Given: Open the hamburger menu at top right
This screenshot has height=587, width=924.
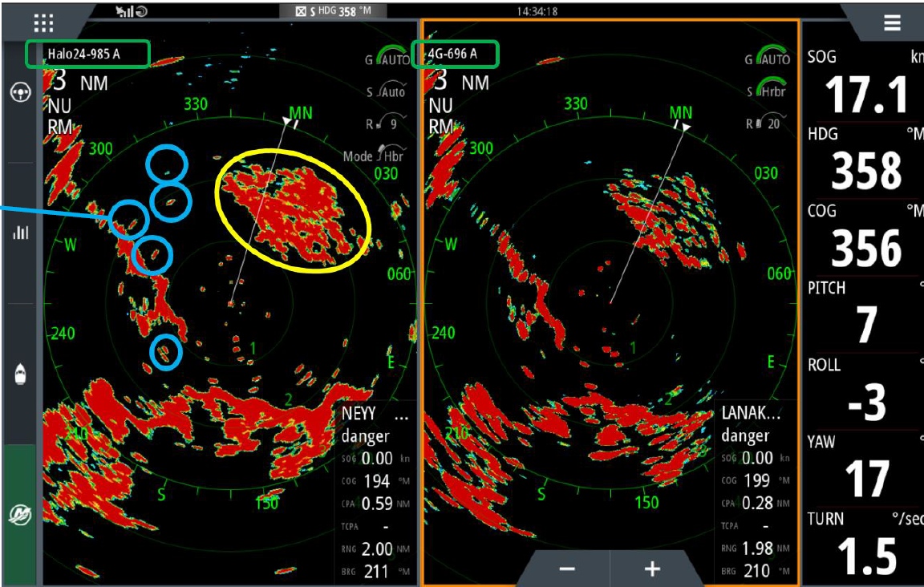Looking at the screenshot, I should coord(892,22).
